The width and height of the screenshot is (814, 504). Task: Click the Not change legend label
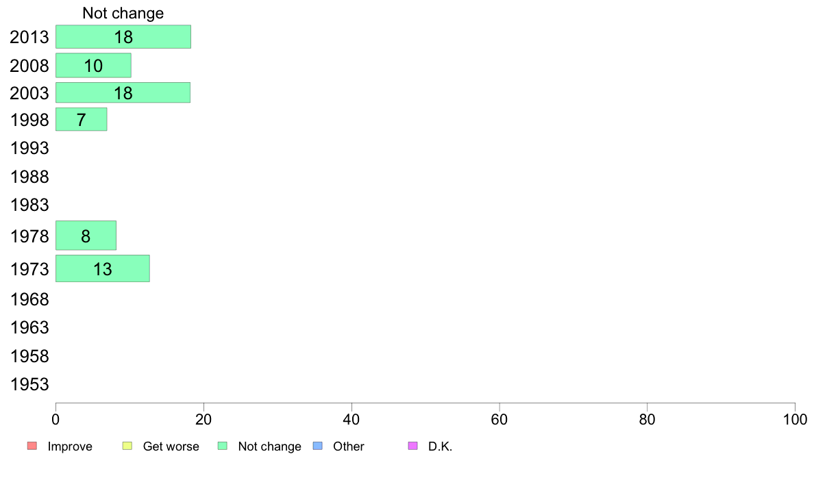coord(269,446)
